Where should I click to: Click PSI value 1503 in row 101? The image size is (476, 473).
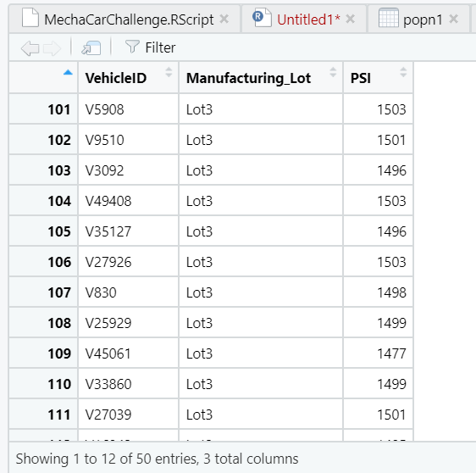tap(379, 109)
